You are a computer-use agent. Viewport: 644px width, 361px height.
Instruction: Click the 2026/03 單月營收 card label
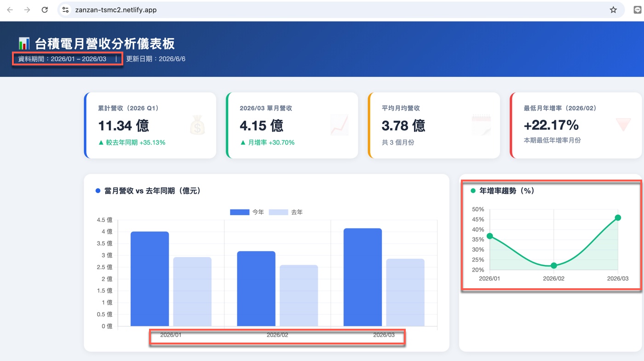pos(266,108)
